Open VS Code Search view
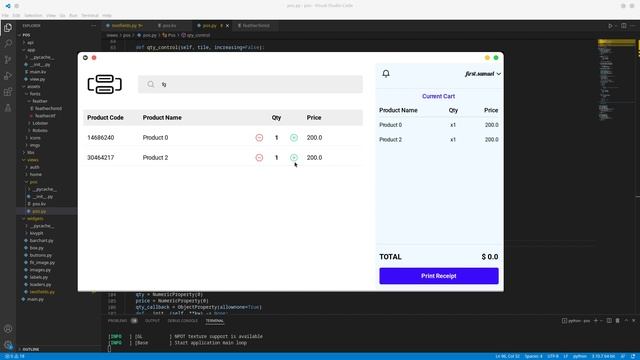The width and height of the screenshot is (640, 360). [x=8, y=44]
